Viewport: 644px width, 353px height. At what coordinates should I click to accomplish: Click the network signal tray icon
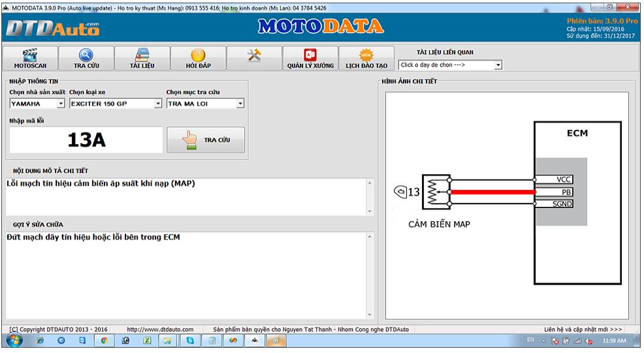[577, 341]
